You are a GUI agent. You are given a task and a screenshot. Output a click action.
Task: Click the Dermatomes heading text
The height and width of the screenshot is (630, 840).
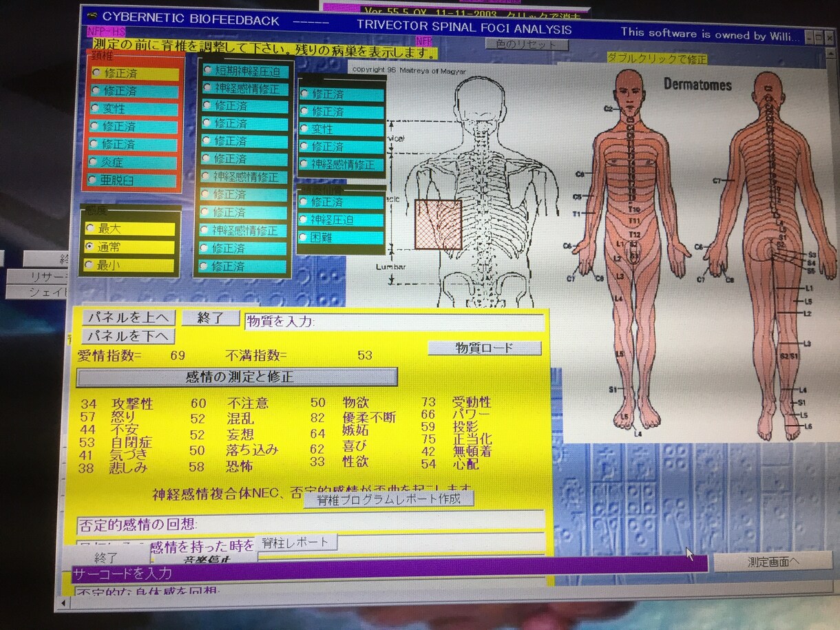(697, 85)
